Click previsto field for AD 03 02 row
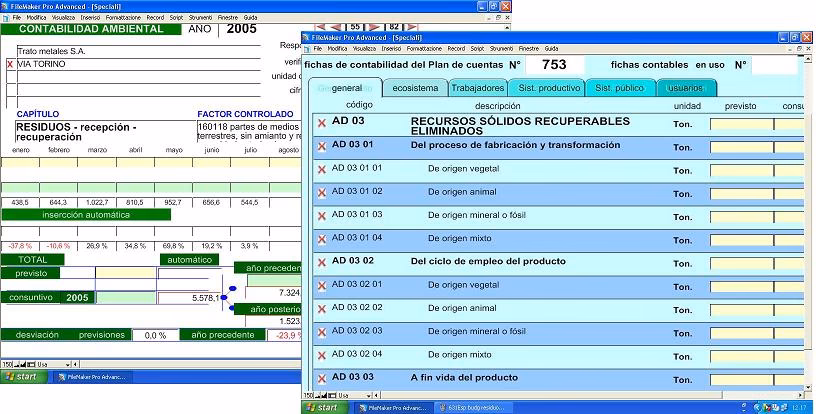 point(742,264)
